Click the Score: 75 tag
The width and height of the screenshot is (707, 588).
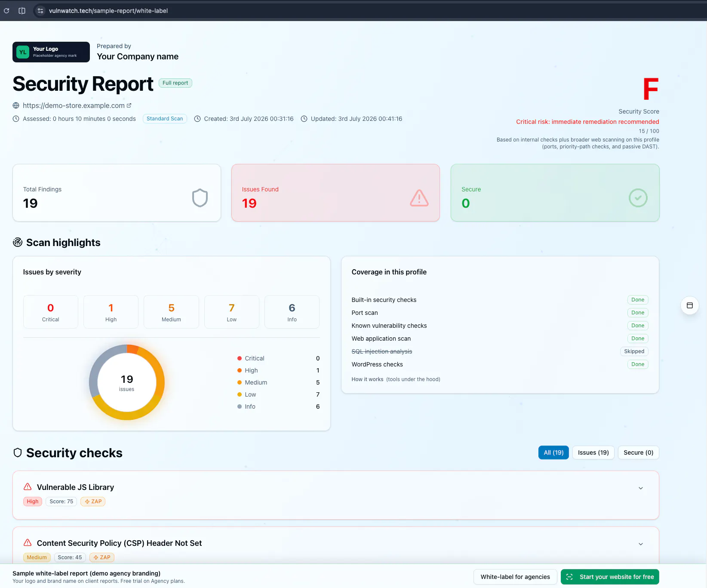(x=61, y=502)
